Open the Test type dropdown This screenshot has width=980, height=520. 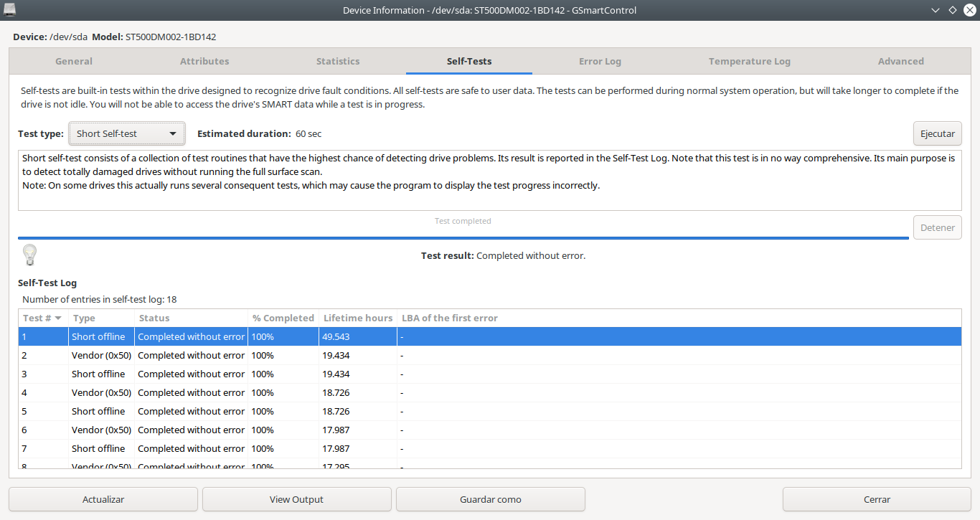coord(127,133)
